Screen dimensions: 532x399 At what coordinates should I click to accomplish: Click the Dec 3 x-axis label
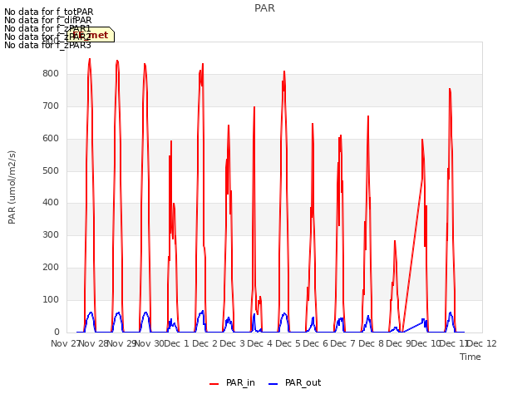(x=233, y=343)
